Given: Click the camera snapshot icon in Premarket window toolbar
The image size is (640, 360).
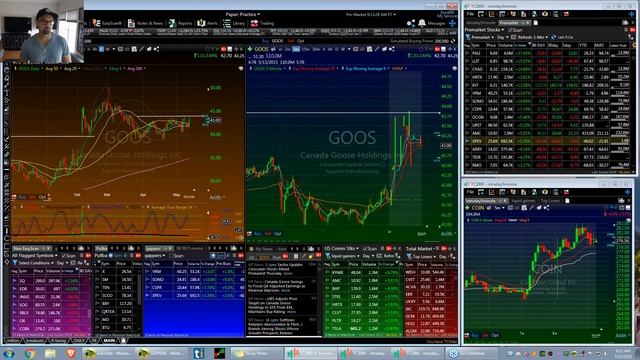Looking at the screenshot, I should coord(544,14).
